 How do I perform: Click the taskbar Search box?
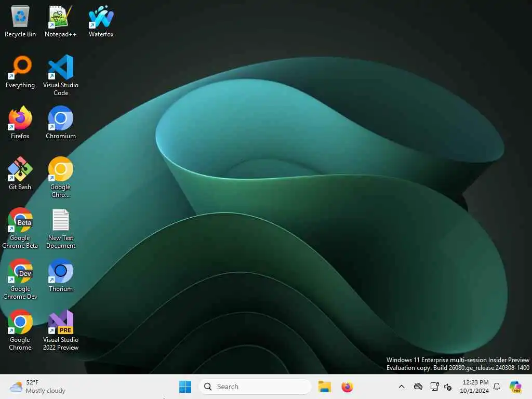pyautogui.click(x=255, y=387)
